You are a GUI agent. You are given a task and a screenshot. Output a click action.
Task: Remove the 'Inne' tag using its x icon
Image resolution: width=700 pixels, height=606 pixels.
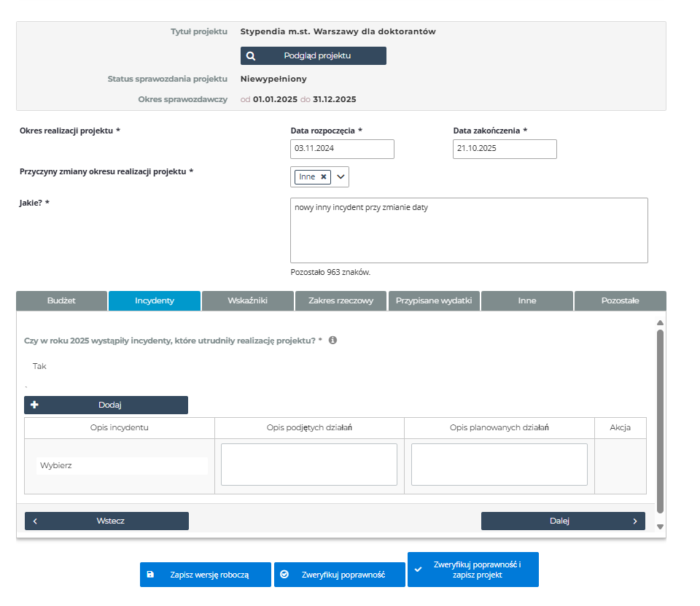(x=323, y=176)
